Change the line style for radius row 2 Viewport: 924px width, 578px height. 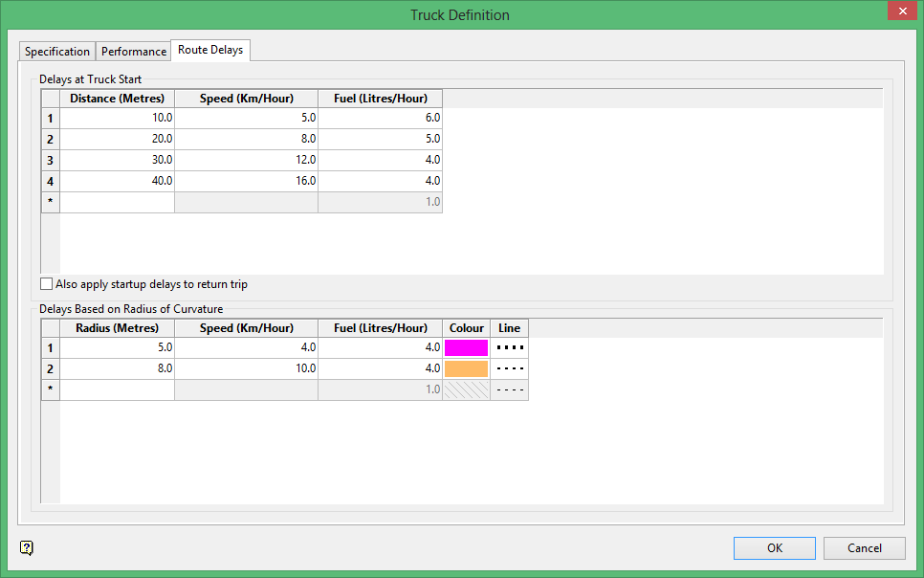coord(510,369)
